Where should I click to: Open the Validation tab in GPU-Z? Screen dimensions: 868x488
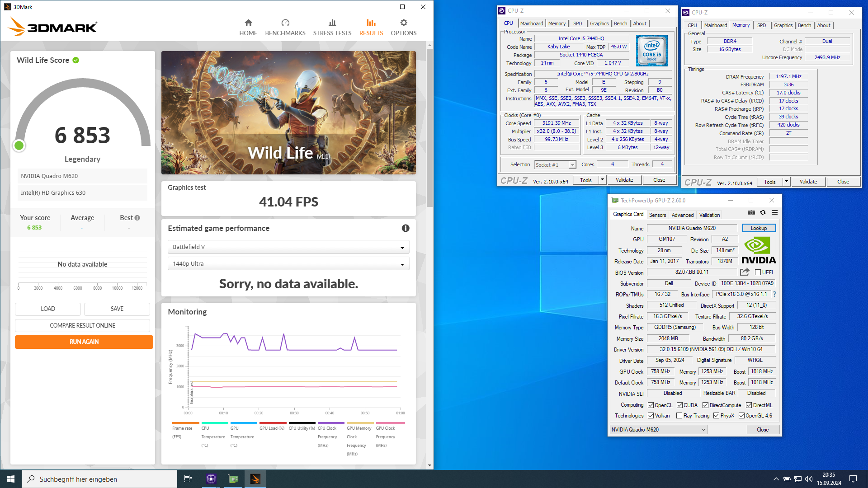[x=709, y=215]
